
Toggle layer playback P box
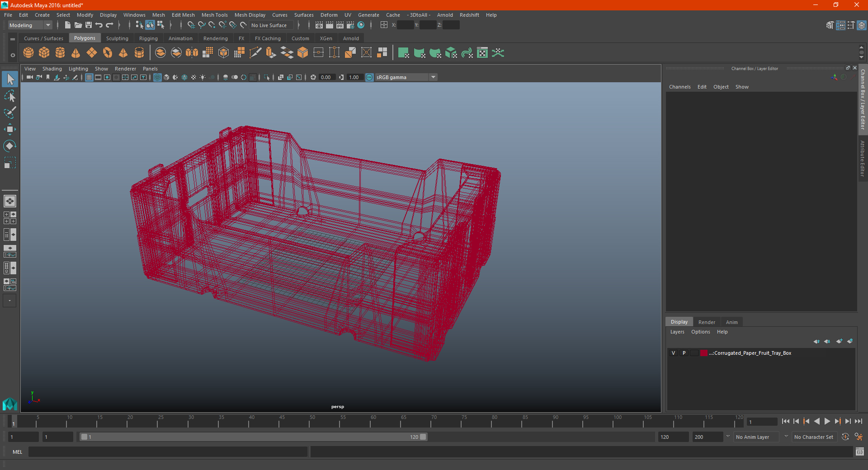click(684, 353)
